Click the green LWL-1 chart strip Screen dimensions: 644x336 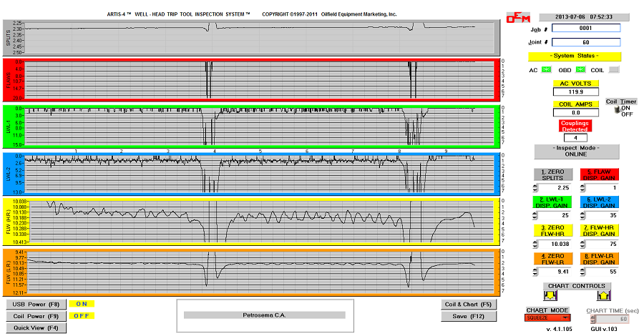(x=251, y=127)
